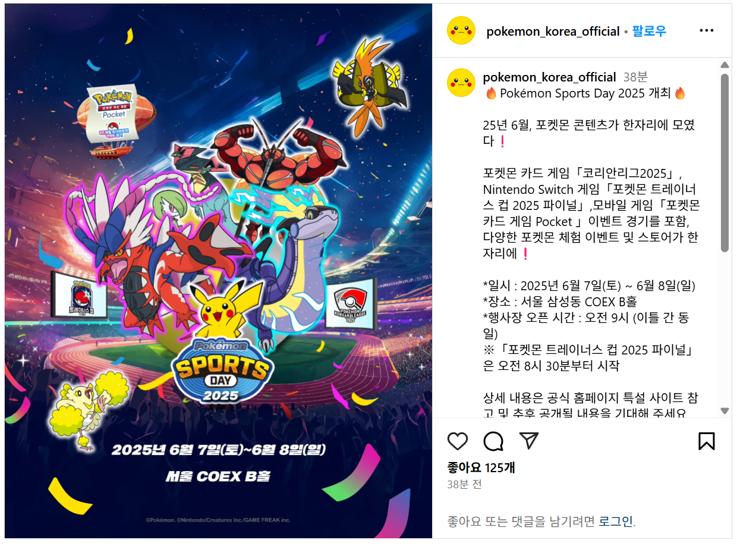Open the three-dot more options menu

[x=707, y=31]
